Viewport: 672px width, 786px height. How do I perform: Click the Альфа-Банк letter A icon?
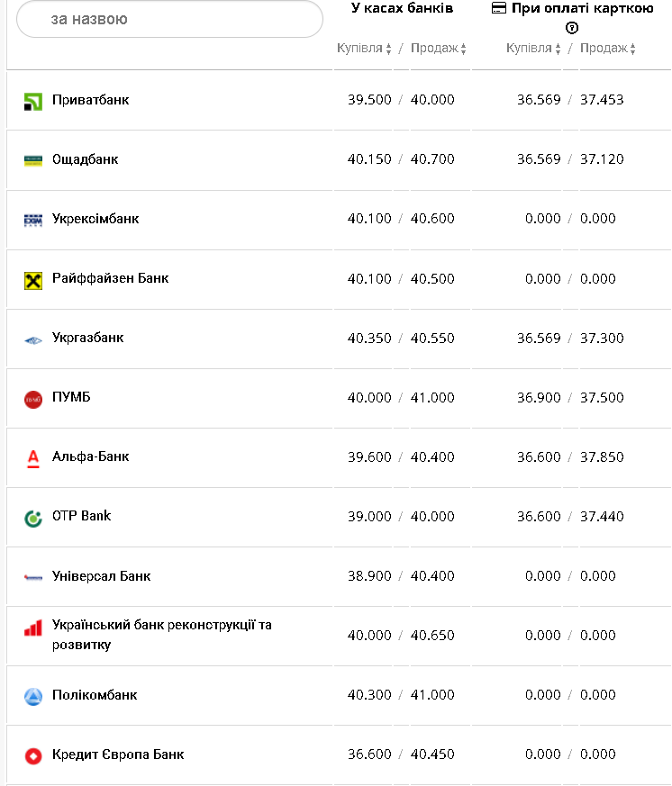click(x=33, y=458)
